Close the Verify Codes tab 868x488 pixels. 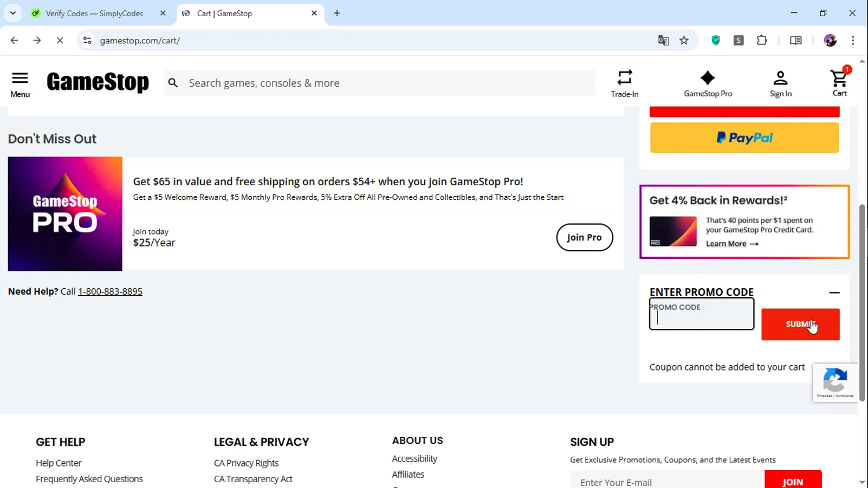(163, 13)
